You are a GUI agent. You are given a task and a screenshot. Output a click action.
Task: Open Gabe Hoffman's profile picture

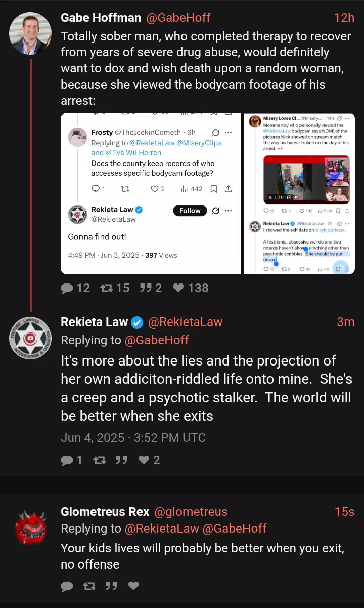30,33
